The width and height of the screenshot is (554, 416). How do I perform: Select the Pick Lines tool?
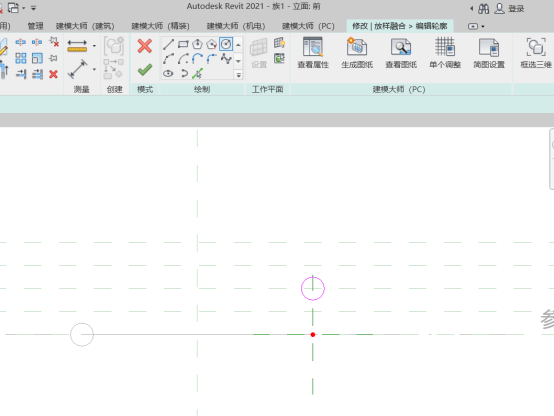[198, 74]
